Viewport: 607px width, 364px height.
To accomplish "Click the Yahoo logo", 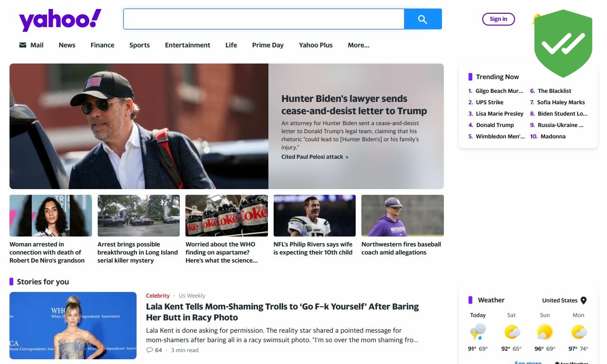I will [x=60, y=20].
